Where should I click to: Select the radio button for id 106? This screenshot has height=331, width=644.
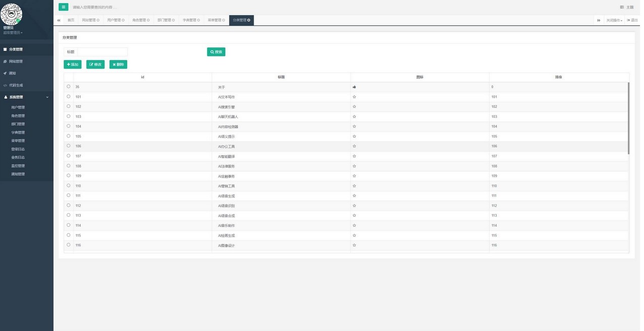(69, 146)
